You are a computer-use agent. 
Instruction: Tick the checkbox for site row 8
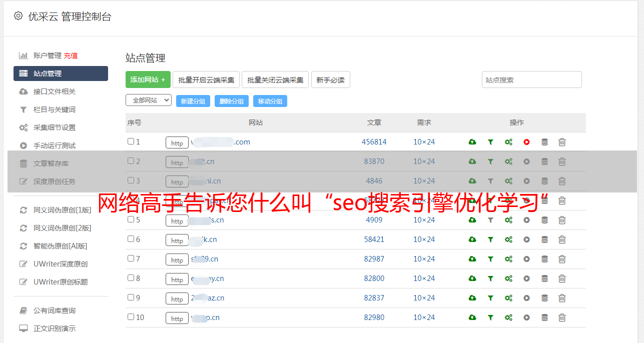[x=131, y=278]
